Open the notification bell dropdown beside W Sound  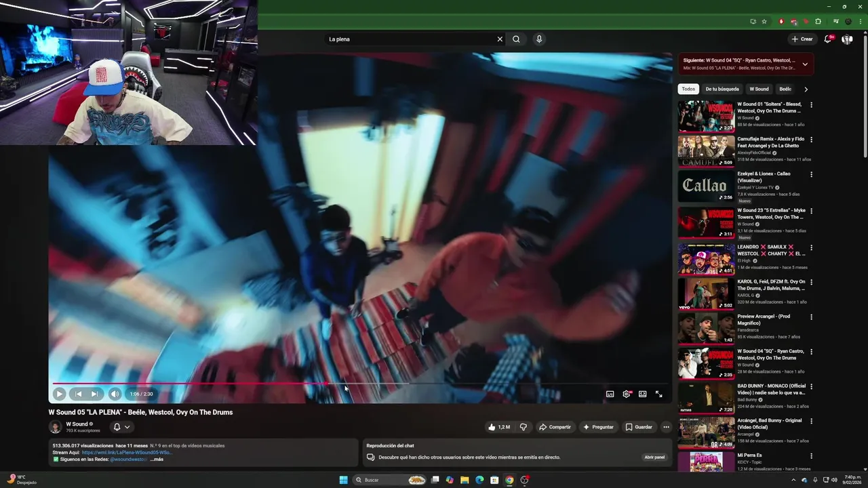tap(121, 427)
